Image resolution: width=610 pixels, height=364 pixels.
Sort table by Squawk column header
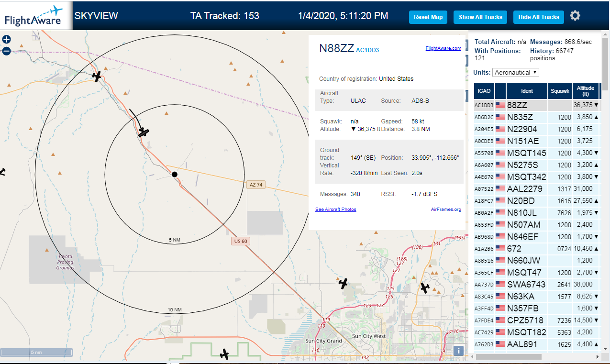560,91
